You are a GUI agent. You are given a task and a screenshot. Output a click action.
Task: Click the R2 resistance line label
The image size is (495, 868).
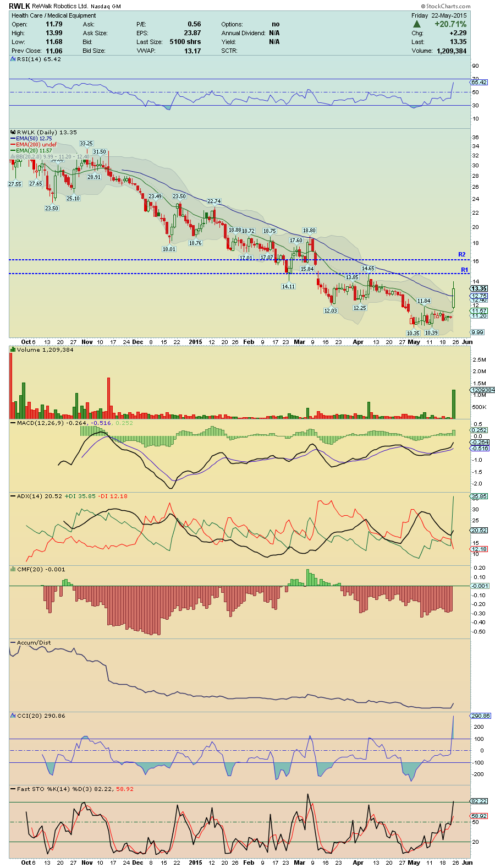[462, 254]
